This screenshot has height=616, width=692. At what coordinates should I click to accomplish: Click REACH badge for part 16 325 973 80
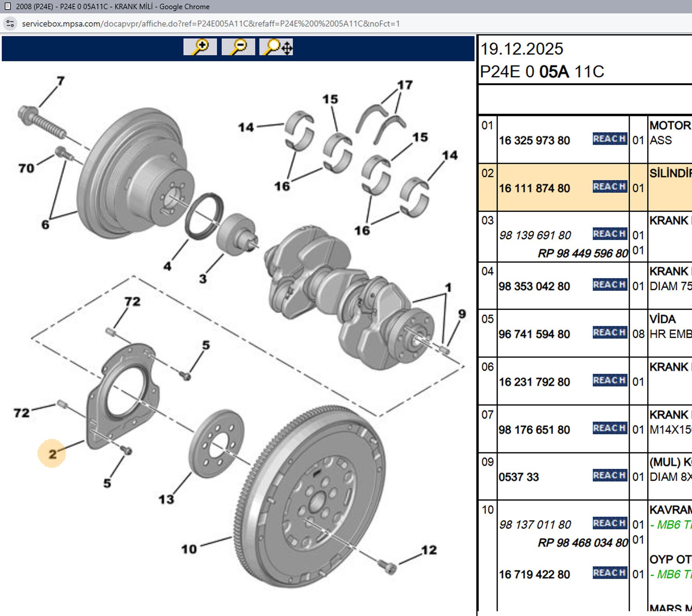(609, 139)
